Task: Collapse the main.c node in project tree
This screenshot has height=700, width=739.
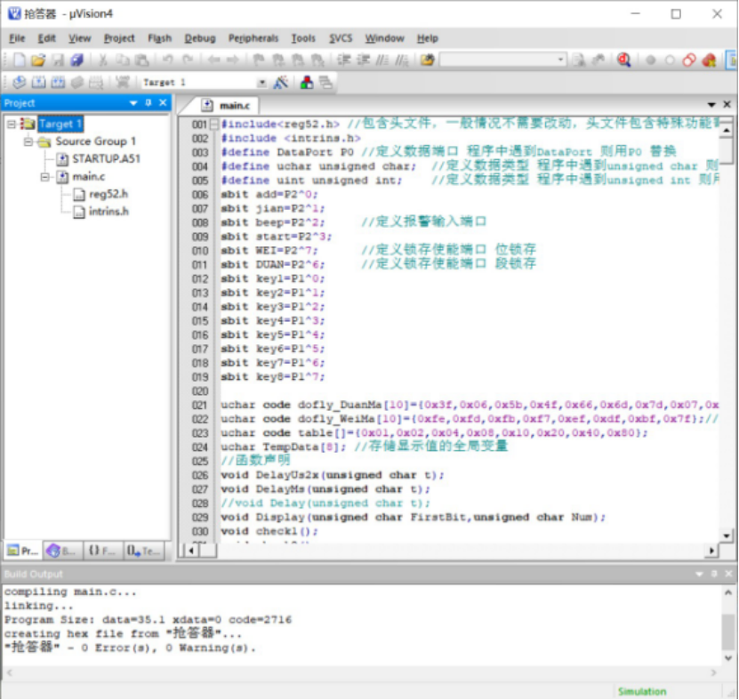Action: click(45, 177)
